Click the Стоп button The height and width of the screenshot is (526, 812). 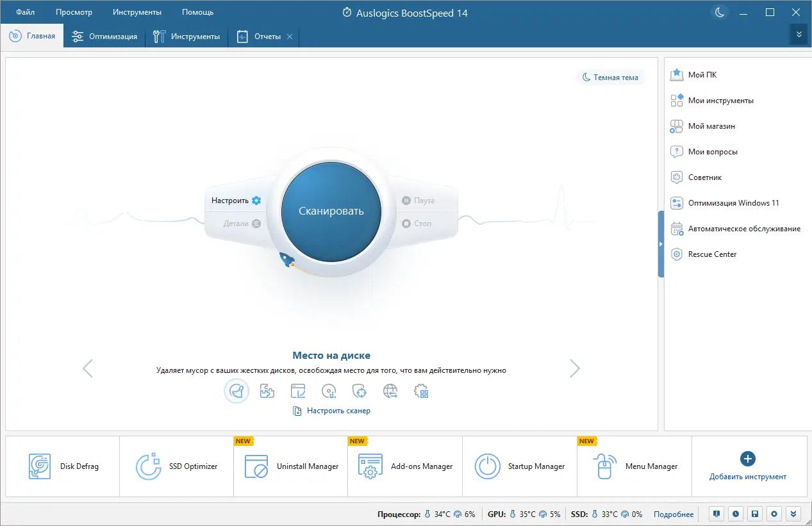[417, 224]
